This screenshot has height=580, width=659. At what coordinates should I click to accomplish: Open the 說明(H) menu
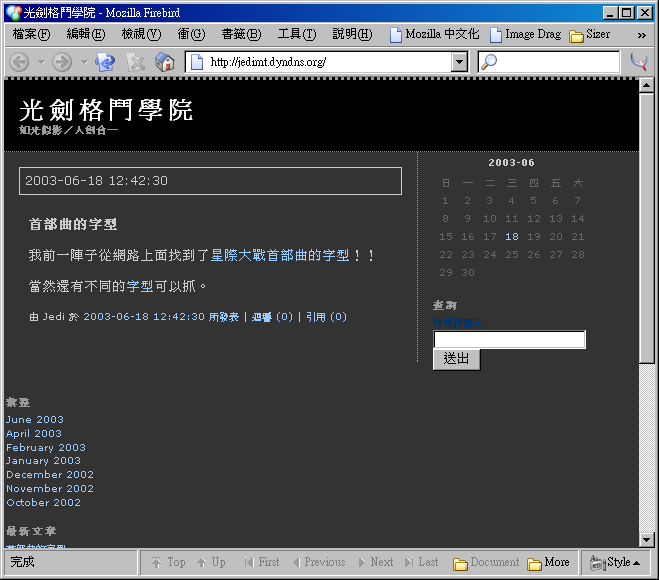352,34
